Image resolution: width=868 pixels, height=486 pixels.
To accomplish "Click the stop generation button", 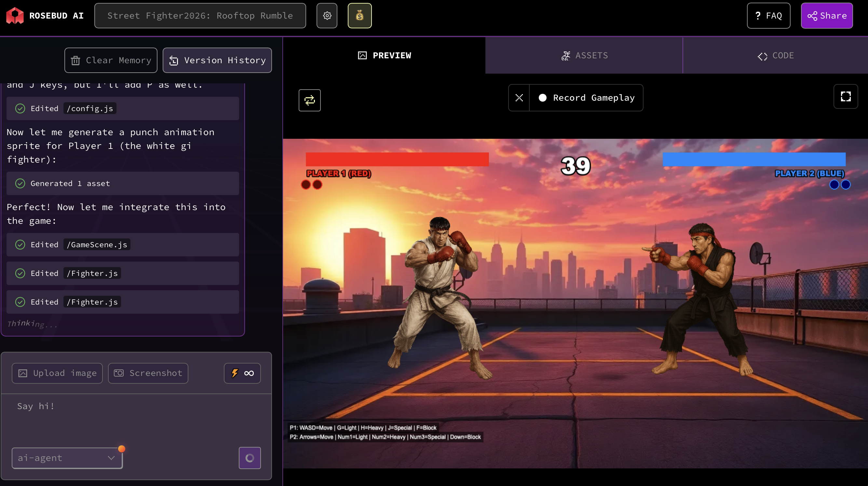I will coord(249,458).
